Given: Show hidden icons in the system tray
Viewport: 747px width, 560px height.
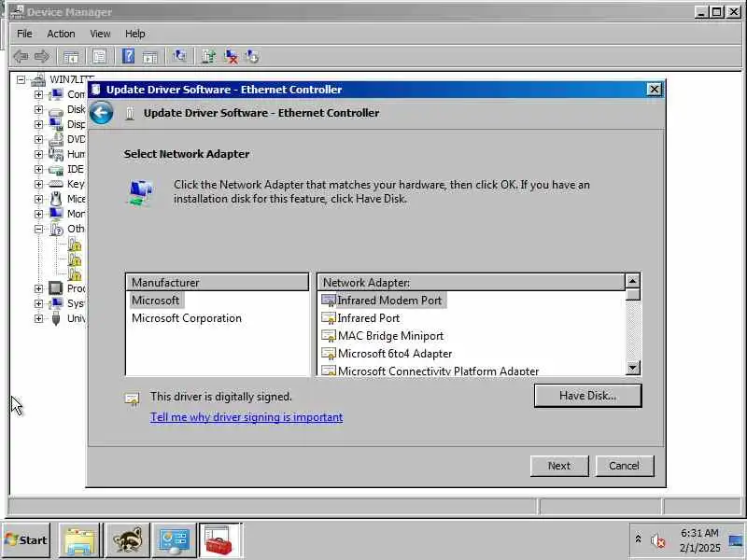Looking at the screenshot, I should [x=638, y=539].
